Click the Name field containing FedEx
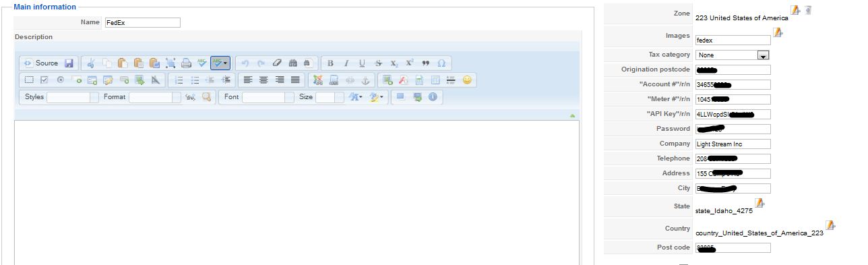 click(x=142, y=22)
